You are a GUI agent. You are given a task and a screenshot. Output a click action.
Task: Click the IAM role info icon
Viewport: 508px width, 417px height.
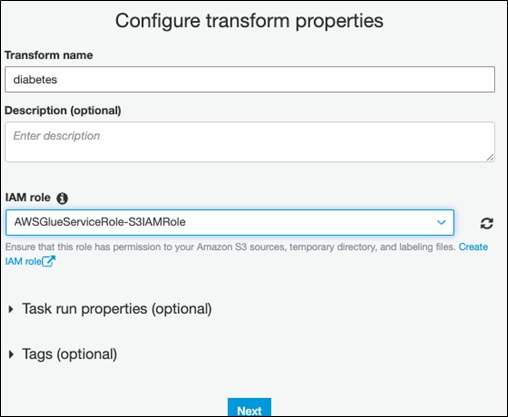[62, 198]
